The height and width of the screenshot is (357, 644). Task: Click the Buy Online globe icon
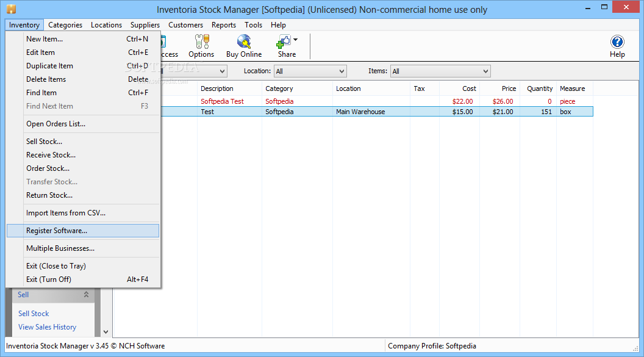pyautogui.click(x=244, y=42)
